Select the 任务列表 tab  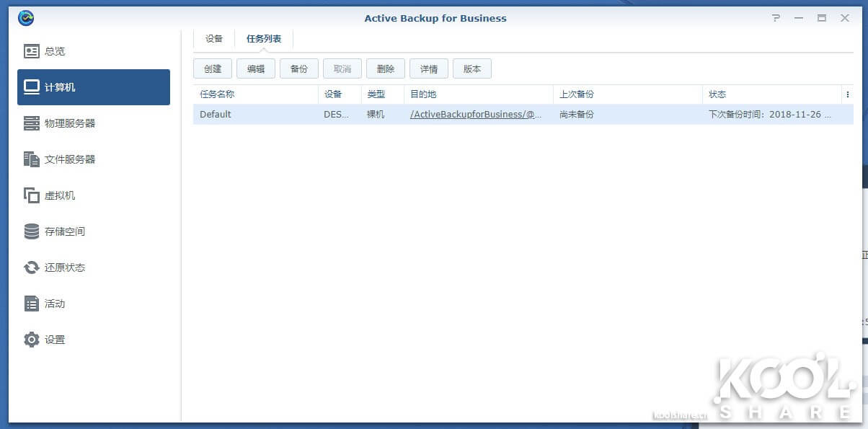pyautogui.click(x=264, y=39)
